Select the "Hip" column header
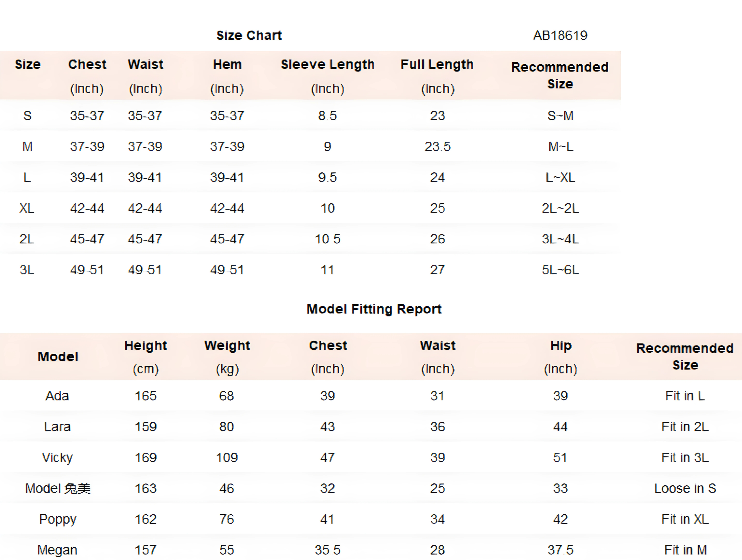This screenshot has width=742, height=560. 560,345
